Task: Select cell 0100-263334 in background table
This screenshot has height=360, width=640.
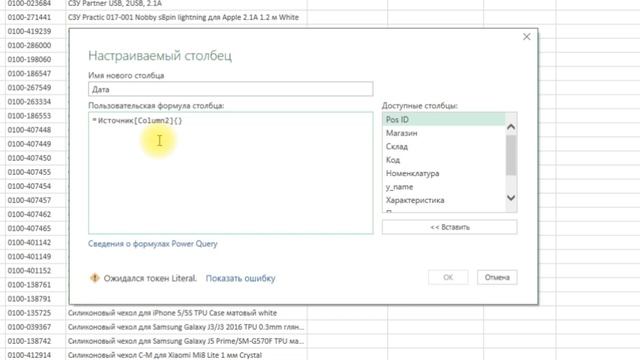Action: pos(35,102)
